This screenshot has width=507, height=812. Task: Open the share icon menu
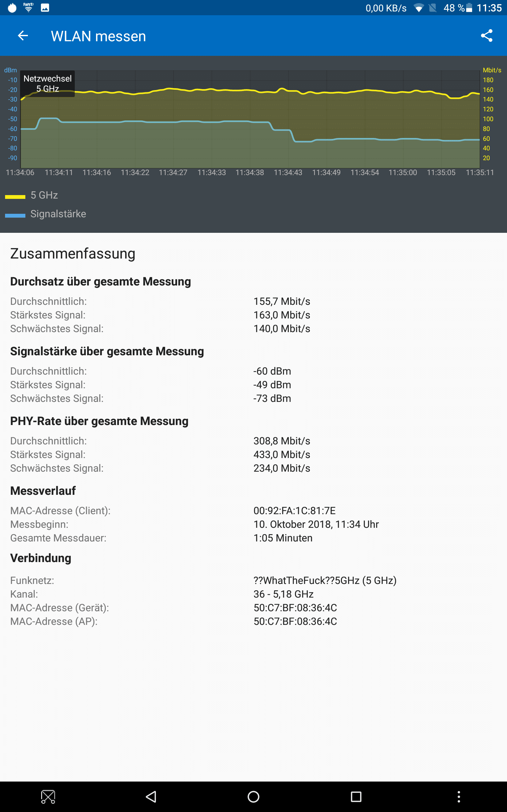point(486,36)
